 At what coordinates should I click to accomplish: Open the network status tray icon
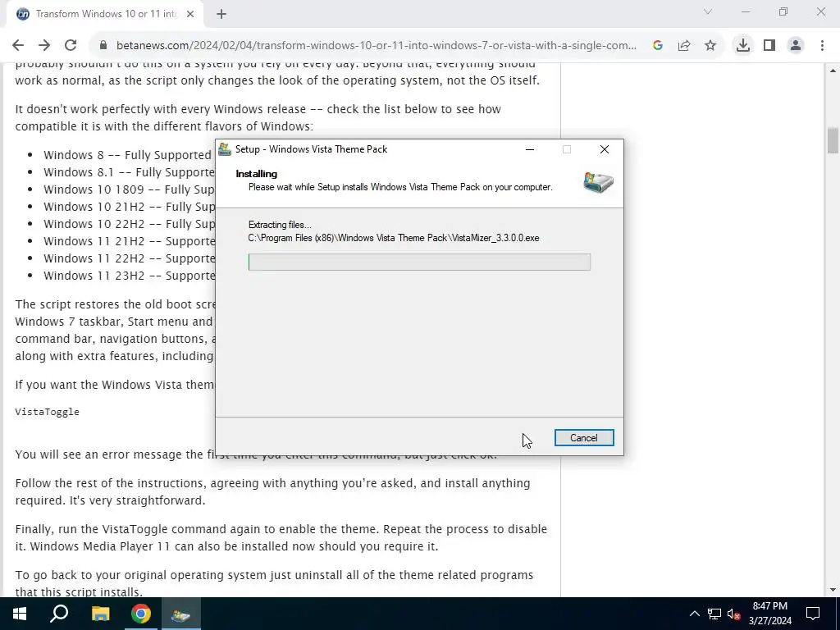click(x=714, y=614)
